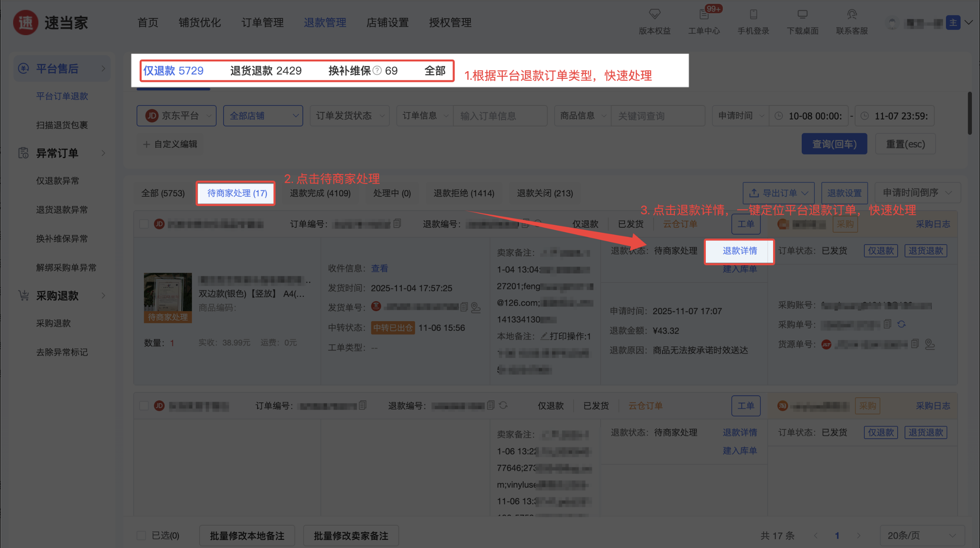Click the 速当家 logo
Viewport: 980px width, 548px height.
[50, 22]
